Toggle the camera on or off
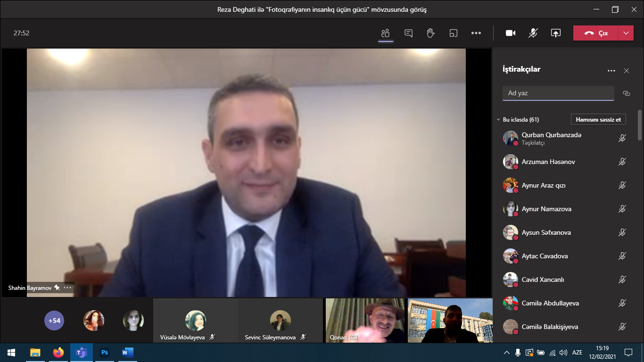644x362 pixels. [x=511, y=33]
